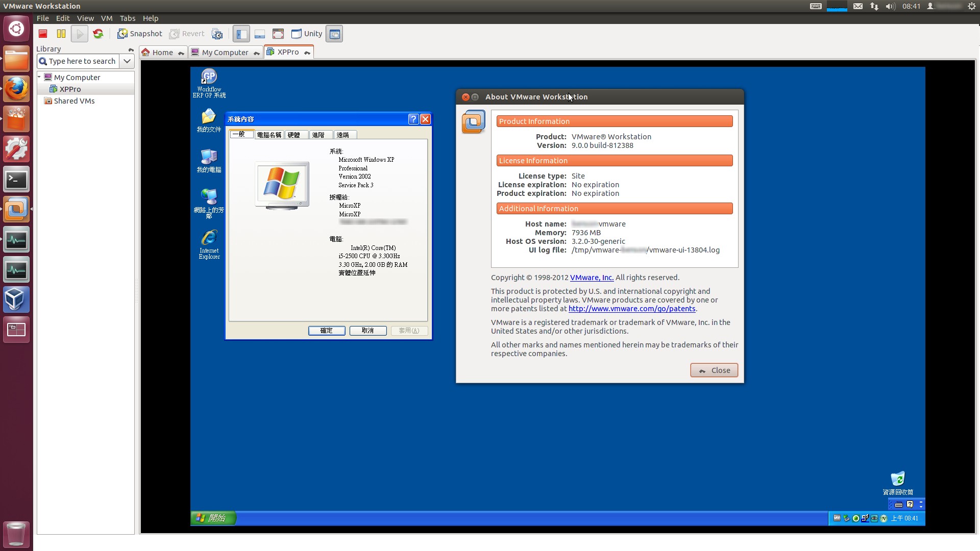The width and height of the screenshot is (980, 551).
Task: Suspend the VM with the yellow pause icon
Action: point(61,34)
